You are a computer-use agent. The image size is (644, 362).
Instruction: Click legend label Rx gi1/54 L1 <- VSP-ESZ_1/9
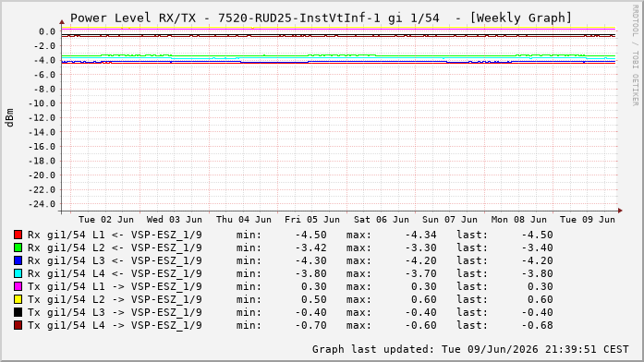(x=115, y=235)
